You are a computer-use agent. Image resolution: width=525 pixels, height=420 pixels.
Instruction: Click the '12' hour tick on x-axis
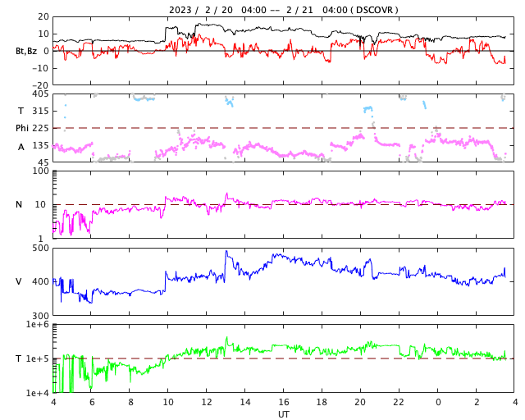click(x=206, y=402)
